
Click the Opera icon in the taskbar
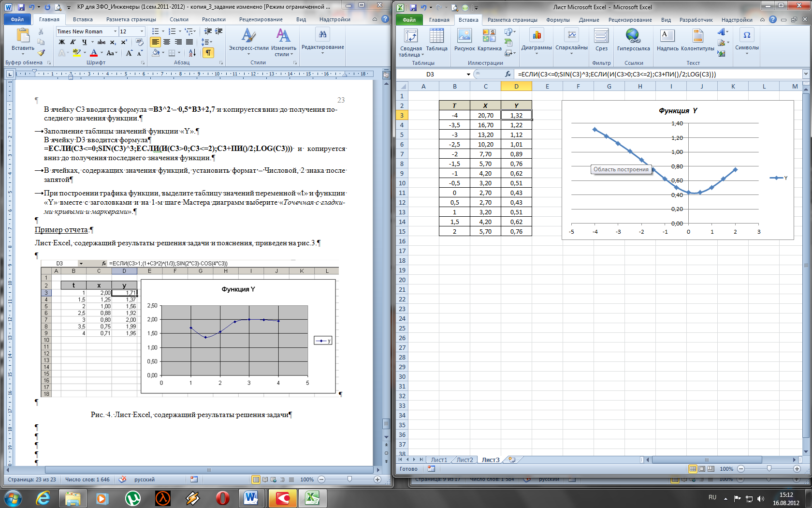click(222, 498)
